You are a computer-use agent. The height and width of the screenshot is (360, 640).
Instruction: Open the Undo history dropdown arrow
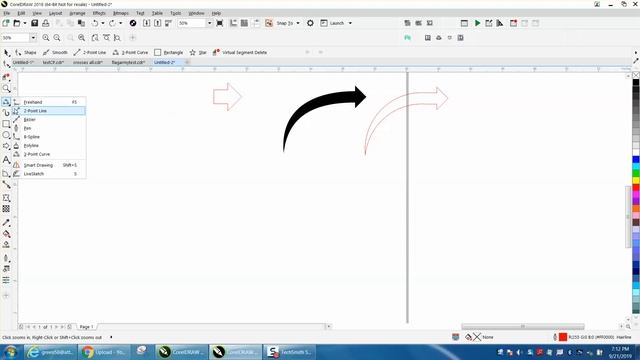[x=102, y=23]
